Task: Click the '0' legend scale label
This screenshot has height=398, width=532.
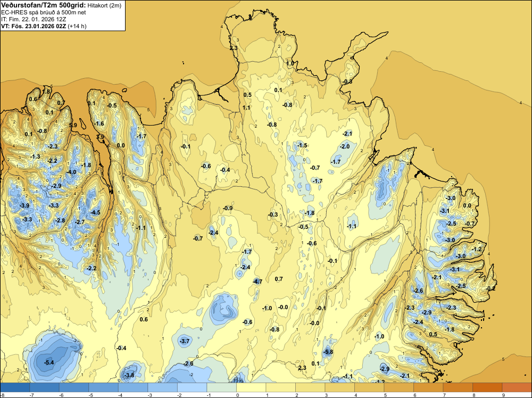Action: (x=237, y=395)
